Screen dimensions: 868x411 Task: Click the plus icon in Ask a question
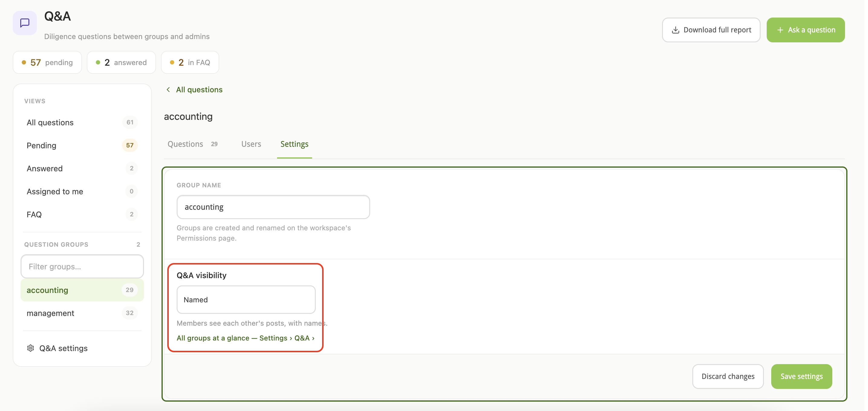pyautogui.click(x=780, y=30)
